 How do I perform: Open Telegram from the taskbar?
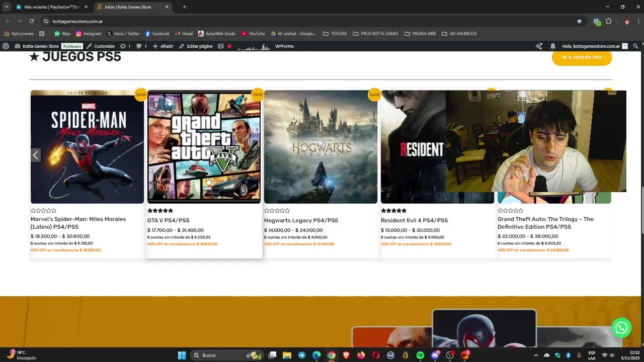(x=301, y=355)
